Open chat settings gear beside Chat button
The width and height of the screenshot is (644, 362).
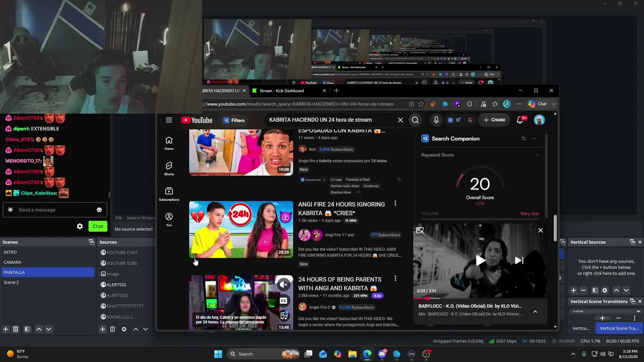pos(79,226)
